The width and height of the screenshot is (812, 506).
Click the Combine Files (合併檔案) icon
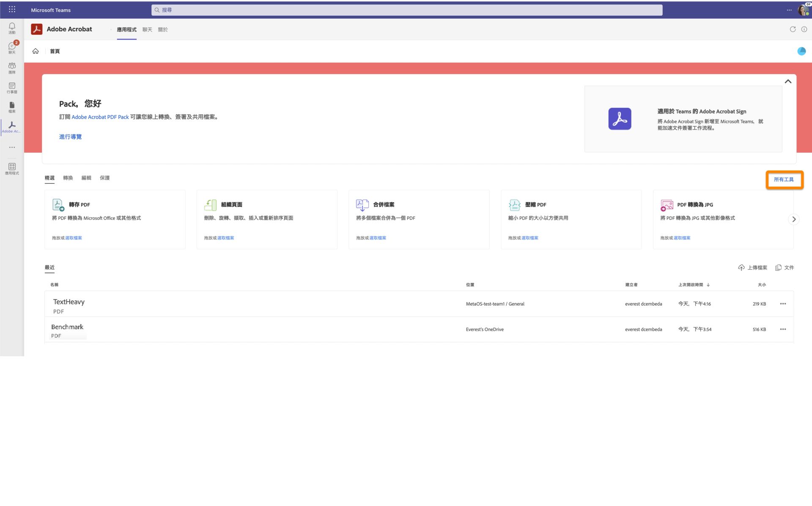pyautogui.click(x=362, y=205)
